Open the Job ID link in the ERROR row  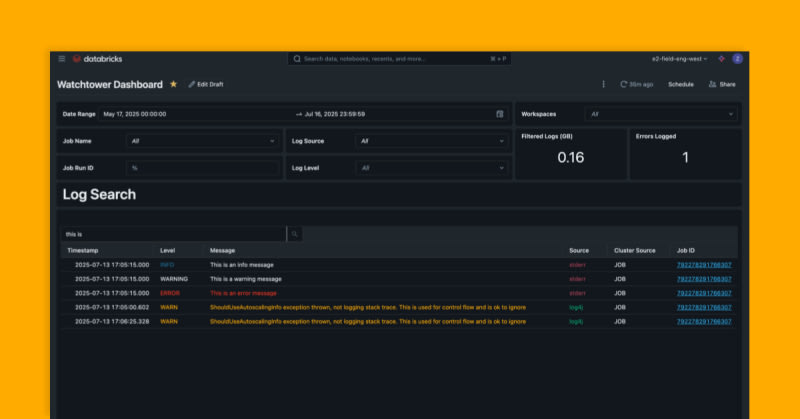703,293
